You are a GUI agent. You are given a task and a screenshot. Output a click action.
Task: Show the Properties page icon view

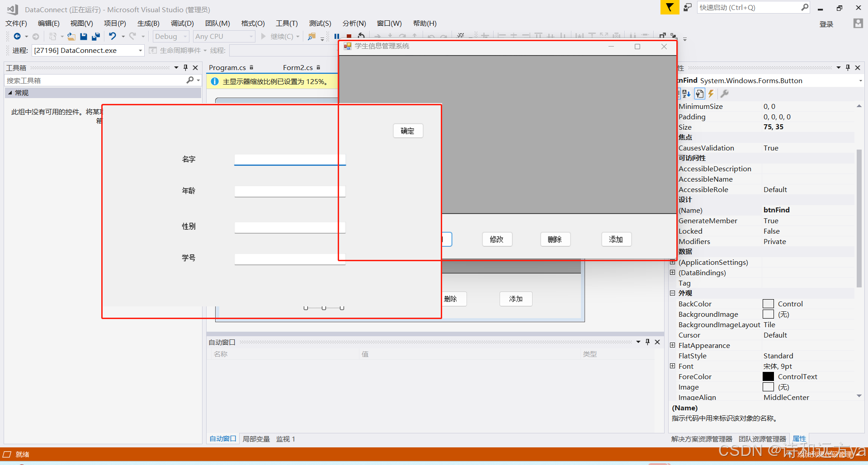coord(699,94)
